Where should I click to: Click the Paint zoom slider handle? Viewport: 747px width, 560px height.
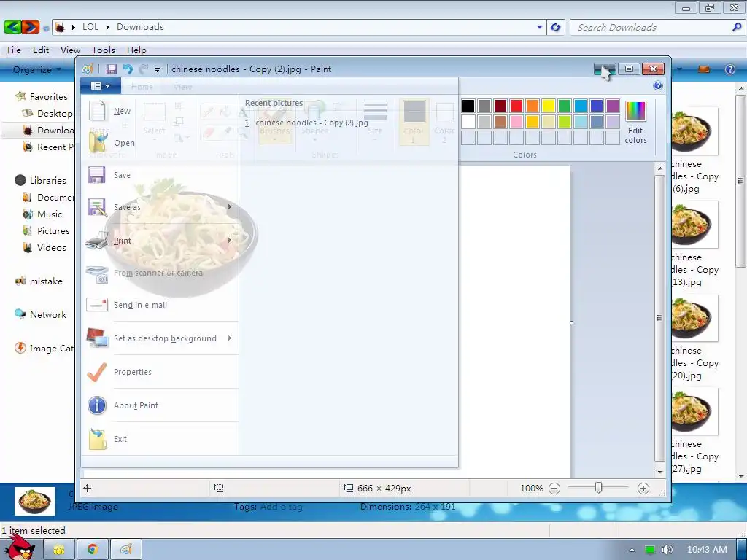[x=598, y=488]
